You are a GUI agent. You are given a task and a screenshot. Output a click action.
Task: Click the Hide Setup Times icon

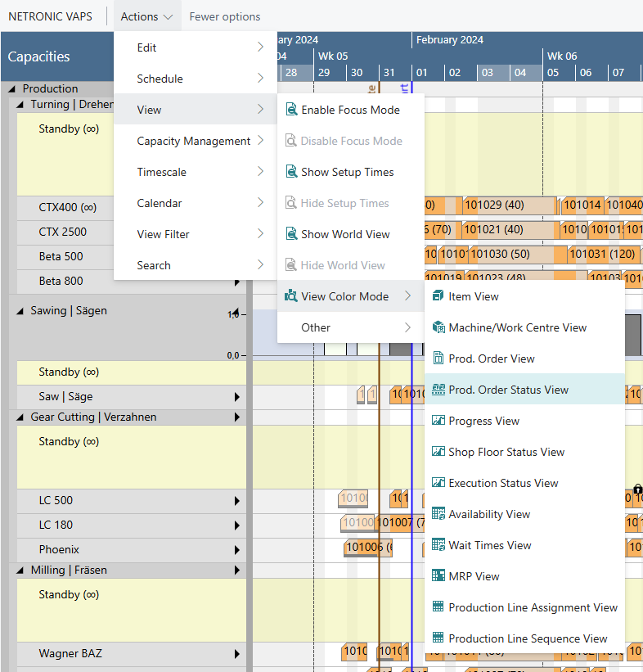(x=291, y=203)
